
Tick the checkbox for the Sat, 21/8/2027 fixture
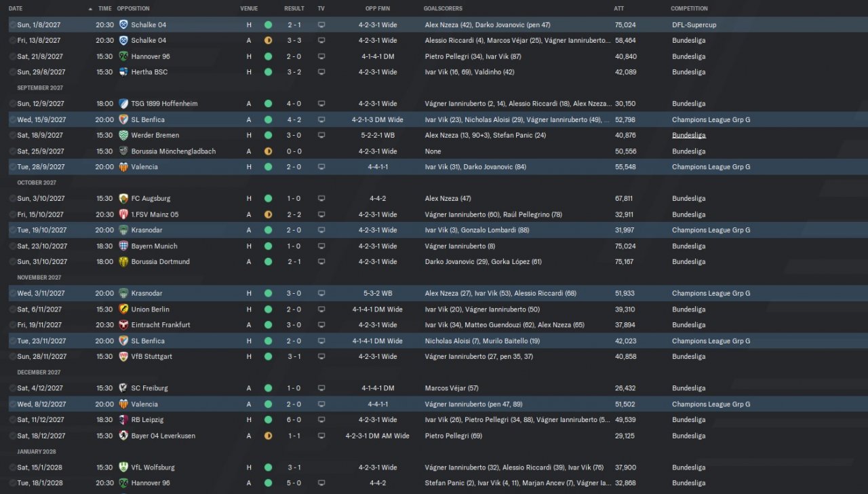[x=13, y=56]
